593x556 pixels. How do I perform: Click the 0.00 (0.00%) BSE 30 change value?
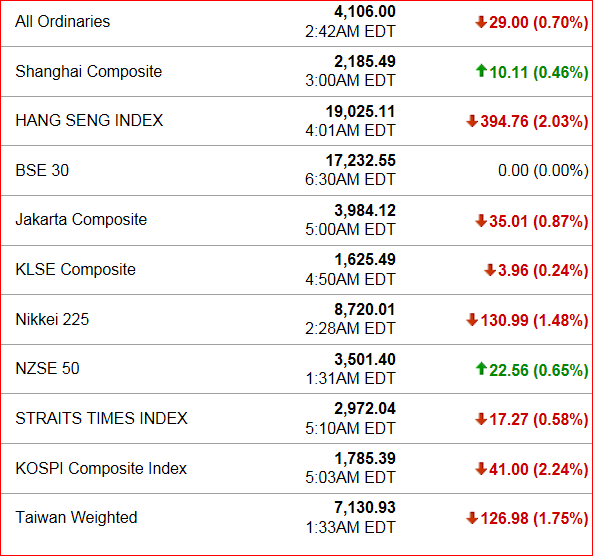(x=543, y=171)
